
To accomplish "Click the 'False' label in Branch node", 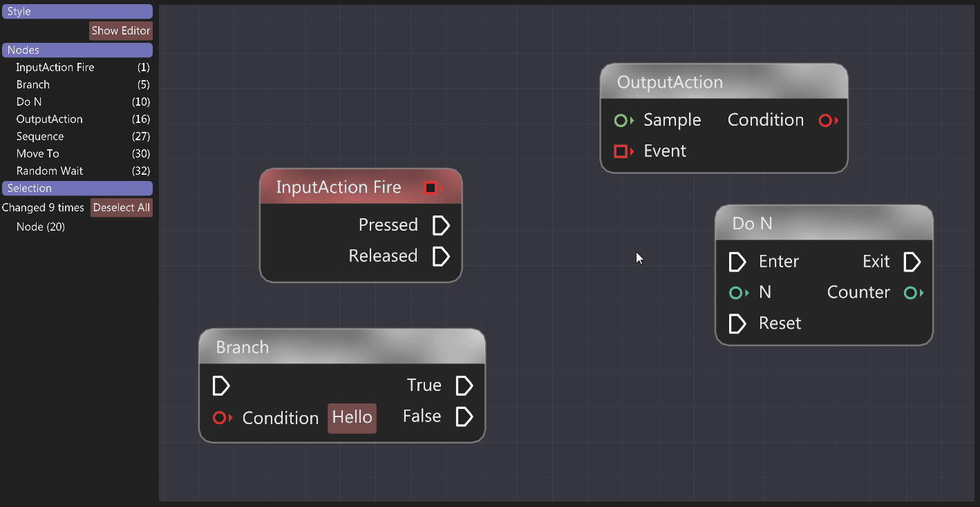I will click(x=422, y=417).
